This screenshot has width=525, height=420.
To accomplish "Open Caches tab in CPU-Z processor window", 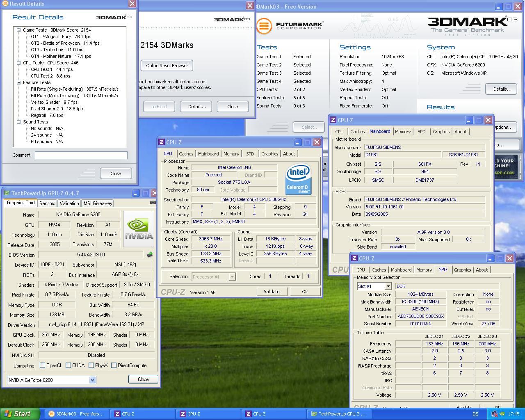I will pyautogui.click(x=186, y=154).
